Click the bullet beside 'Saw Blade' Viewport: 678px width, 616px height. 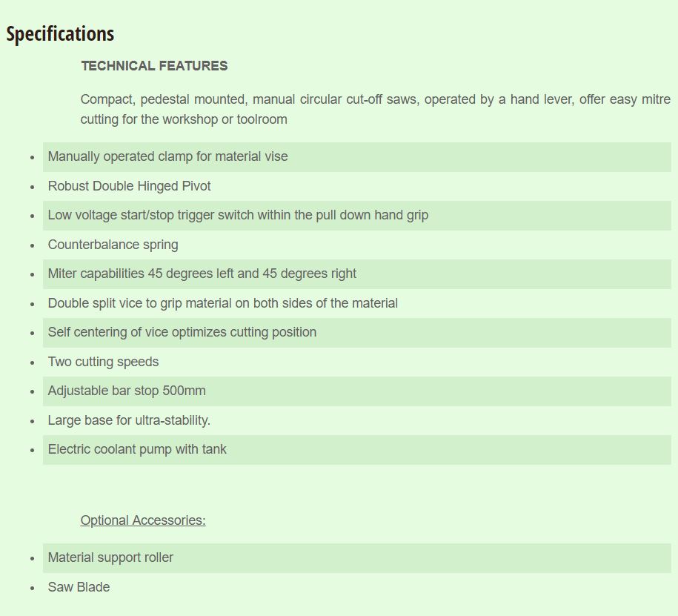[x=33, y=589]
